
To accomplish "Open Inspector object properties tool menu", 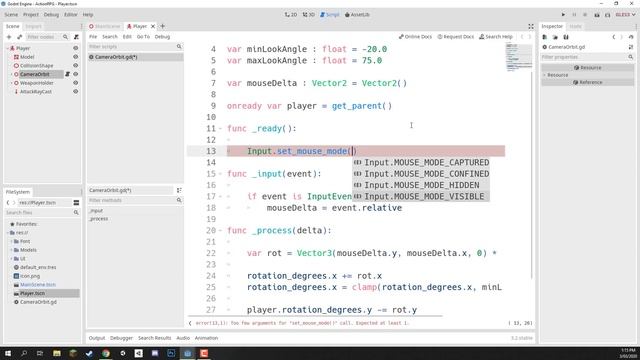I will tap(631, 47).
